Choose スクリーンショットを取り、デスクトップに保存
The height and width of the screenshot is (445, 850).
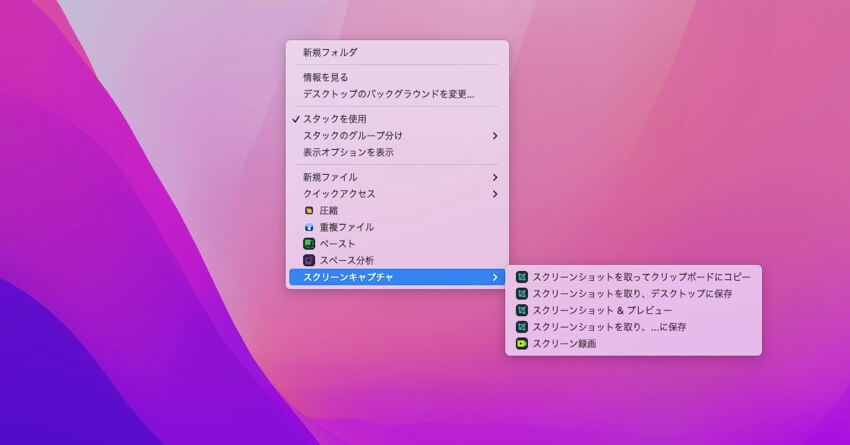pos(633,294)
